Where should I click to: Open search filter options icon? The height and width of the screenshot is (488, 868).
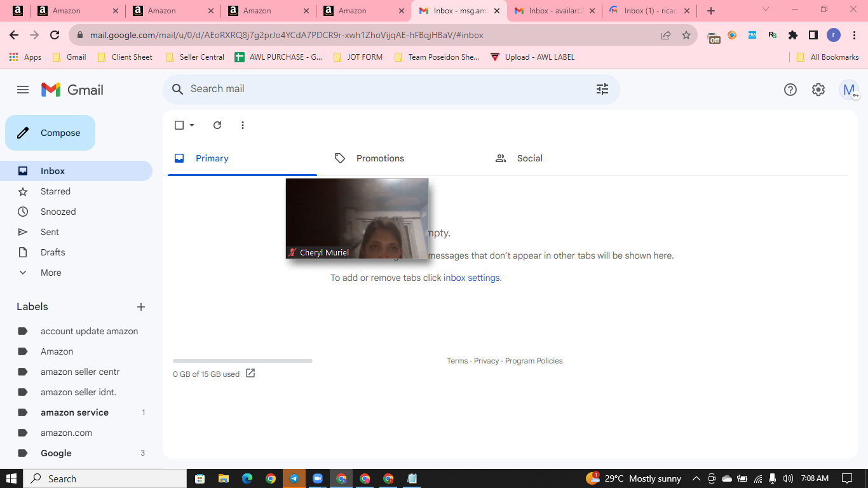pyautogui.click(x=602, y=89)
